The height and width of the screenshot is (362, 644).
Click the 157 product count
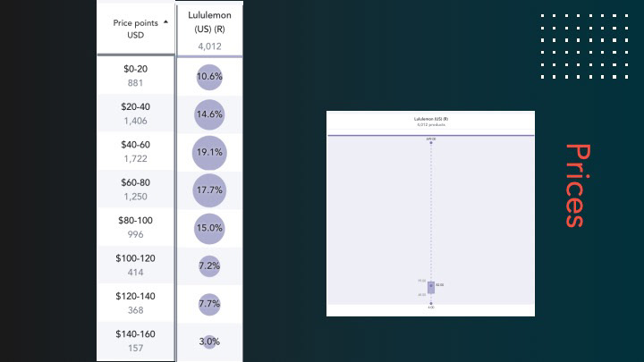(135, 348)
